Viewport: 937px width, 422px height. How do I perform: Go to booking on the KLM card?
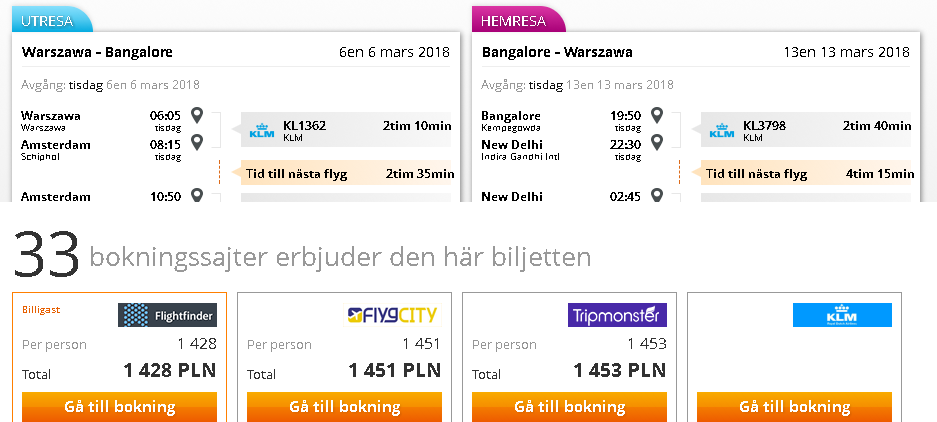point(794,407)
